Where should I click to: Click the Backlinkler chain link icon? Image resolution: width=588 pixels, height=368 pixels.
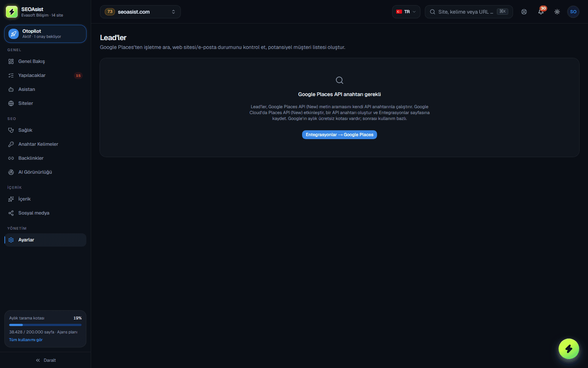11,158
